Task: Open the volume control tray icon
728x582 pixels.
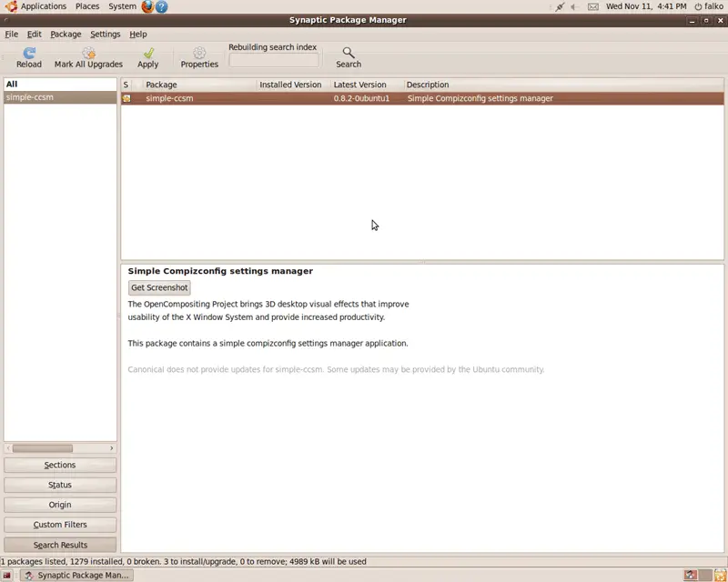Action: click(x=575, y=6)
